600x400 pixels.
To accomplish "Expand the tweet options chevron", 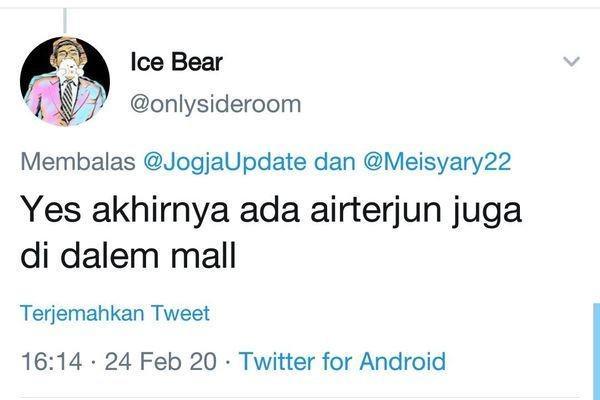I will tap(572, 61).
